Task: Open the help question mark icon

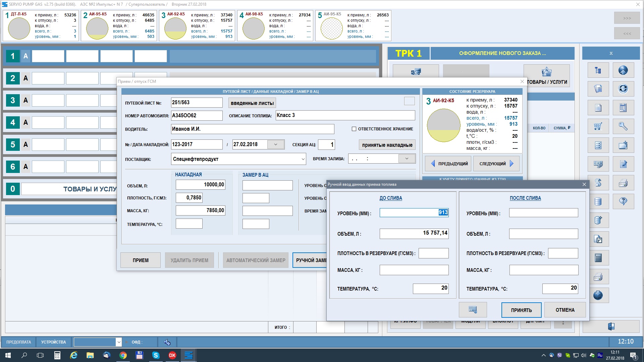Action: pyautogui.click(x=623, y=201)
